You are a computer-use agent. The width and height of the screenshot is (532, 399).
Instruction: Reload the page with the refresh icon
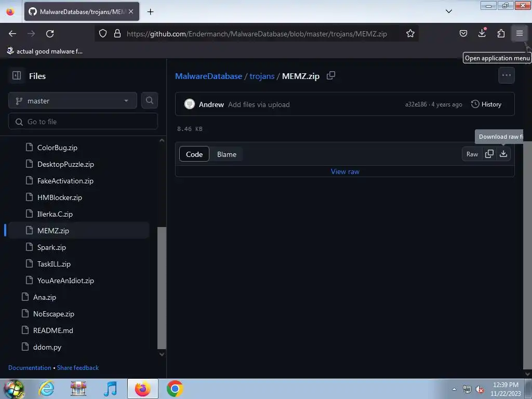[50, 34]
